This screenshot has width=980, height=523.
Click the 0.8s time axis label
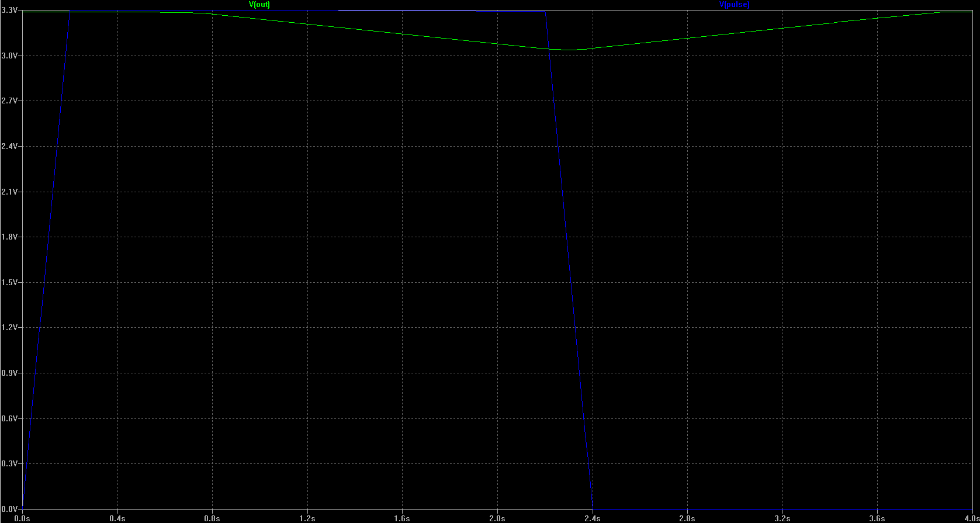(212, 518)
